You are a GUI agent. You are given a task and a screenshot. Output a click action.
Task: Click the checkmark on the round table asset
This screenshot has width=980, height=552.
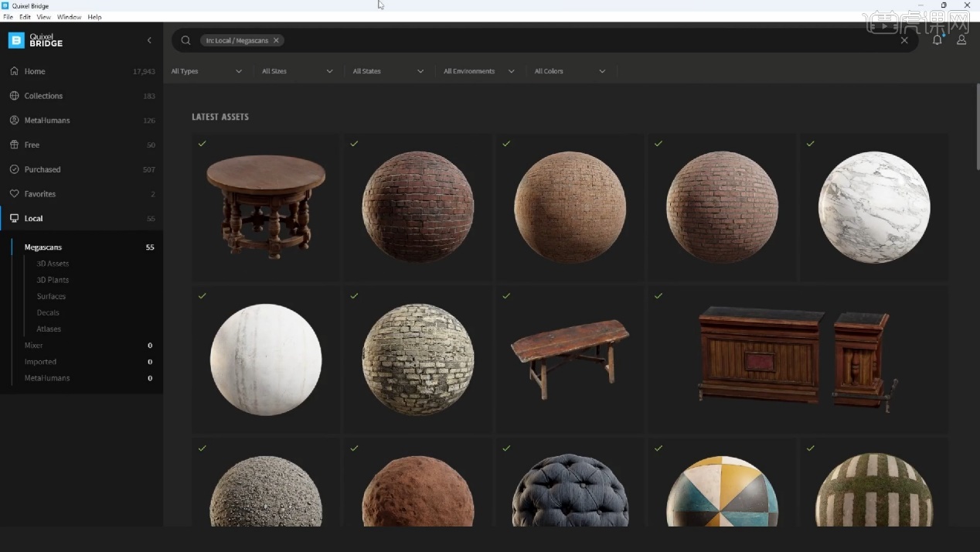click(x=202, y=144)
